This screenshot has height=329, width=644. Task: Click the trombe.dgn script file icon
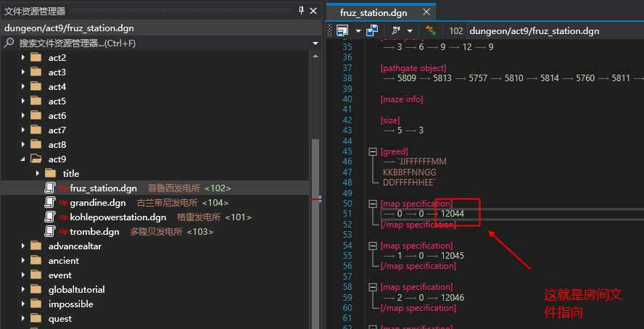point(50,231)
